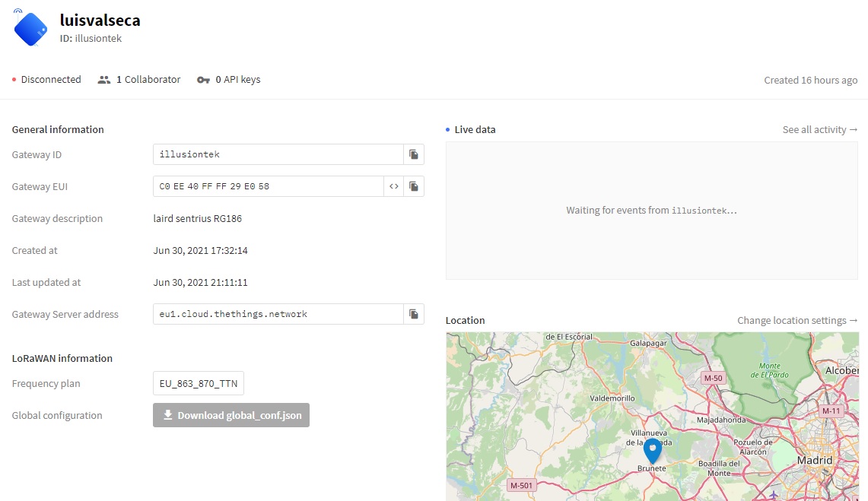Click the Live data heading

click(x=475, y=129)
